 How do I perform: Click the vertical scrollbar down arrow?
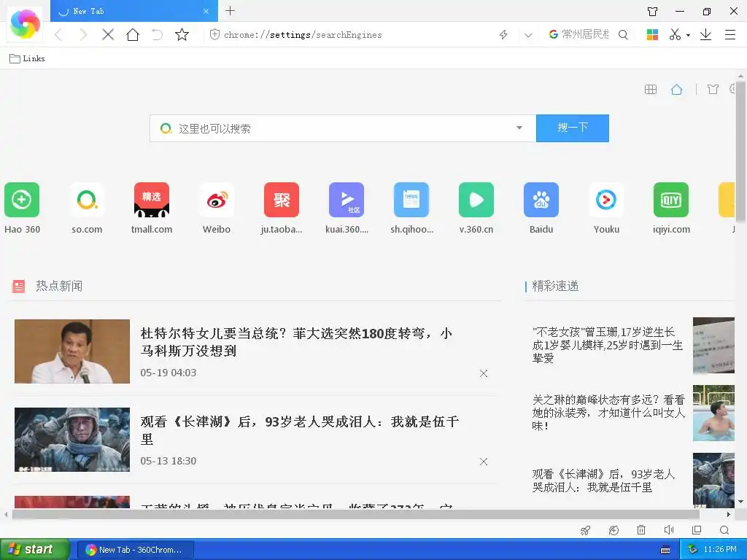pos(741,502)
